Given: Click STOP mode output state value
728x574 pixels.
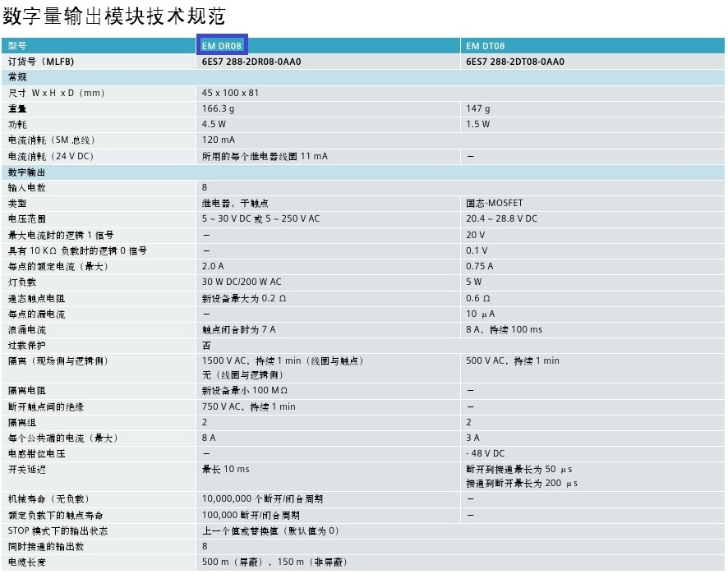Looking at the screenshot, I should (270, 530).
